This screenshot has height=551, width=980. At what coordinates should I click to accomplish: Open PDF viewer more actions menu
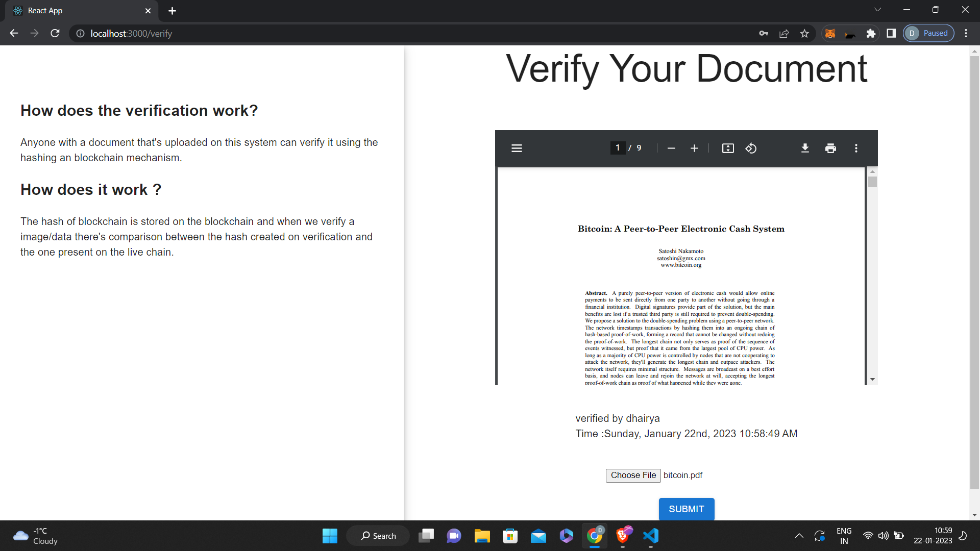(856, 148)
